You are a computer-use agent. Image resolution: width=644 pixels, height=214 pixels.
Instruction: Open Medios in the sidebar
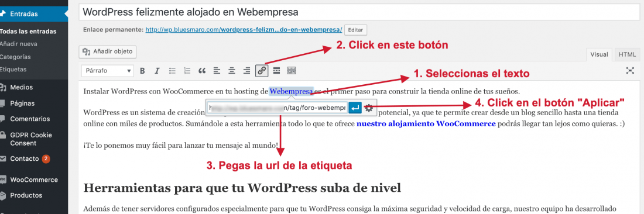(x=34, y=87)
